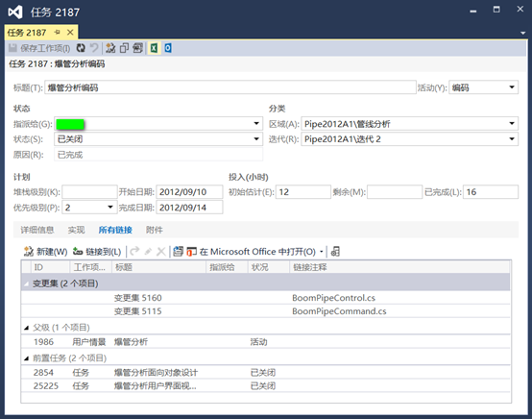532x419 pixels.
Task: Open the 状态(S) dropdown
Action: coord(256,139)
